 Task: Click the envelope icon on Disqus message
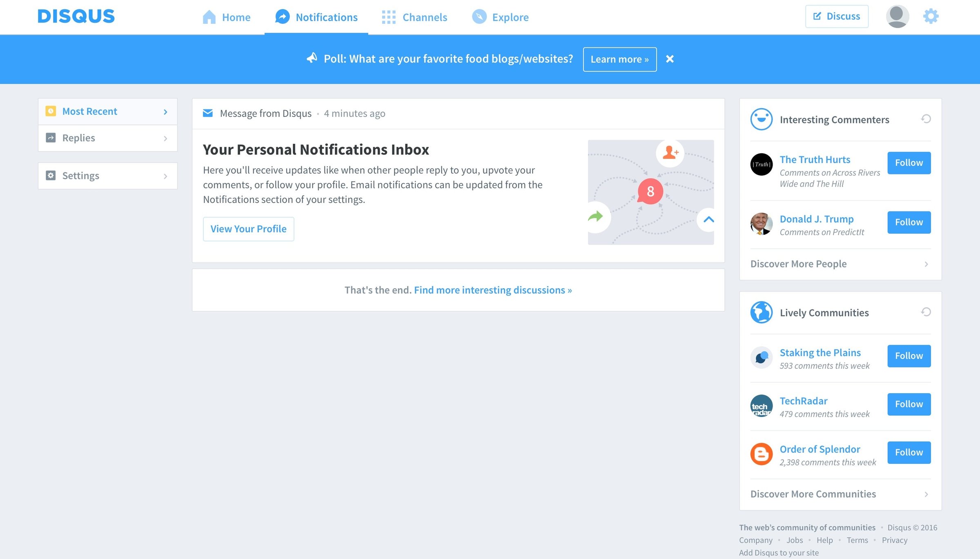click(208, 113)
